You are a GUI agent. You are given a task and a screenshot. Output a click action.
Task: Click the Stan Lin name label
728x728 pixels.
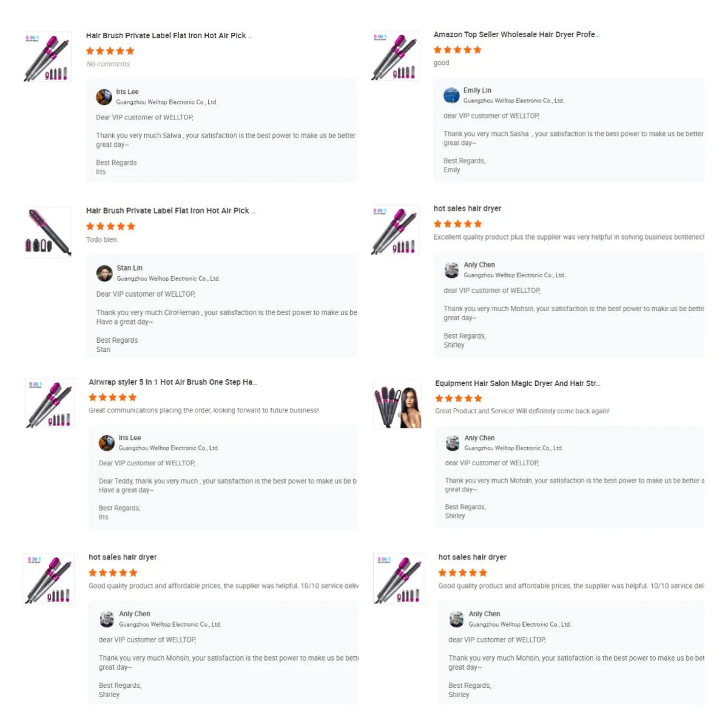click(x=130, y=268)
